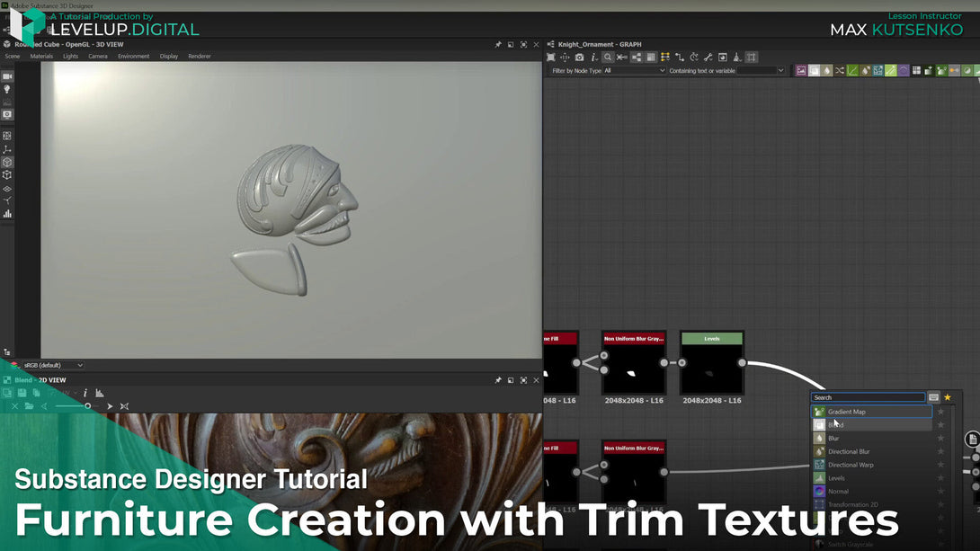
Task: Toggle favorite star for Blend entry
Action: [x=940, y=425]
